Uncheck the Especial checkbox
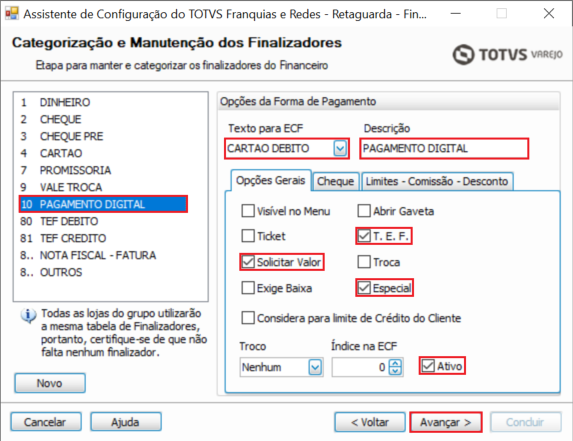This screenshot has width=573, height=441. click(364, 288)
